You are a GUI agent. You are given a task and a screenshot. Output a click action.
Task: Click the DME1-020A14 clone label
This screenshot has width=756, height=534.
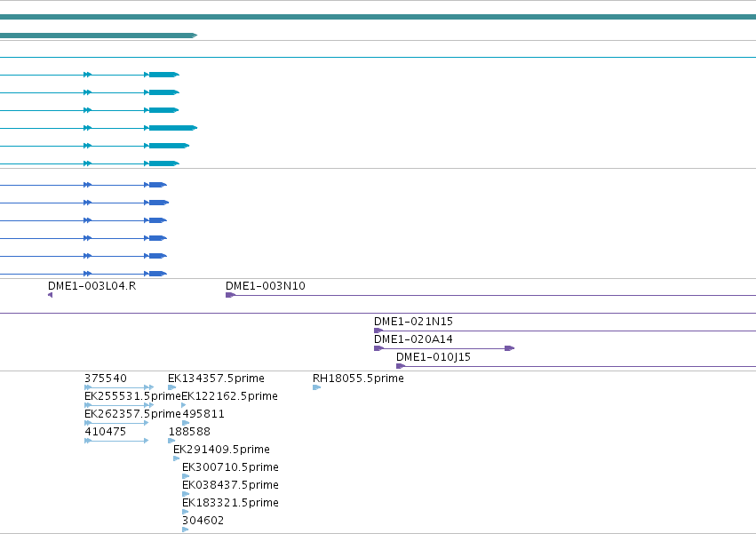pos(413,339)
